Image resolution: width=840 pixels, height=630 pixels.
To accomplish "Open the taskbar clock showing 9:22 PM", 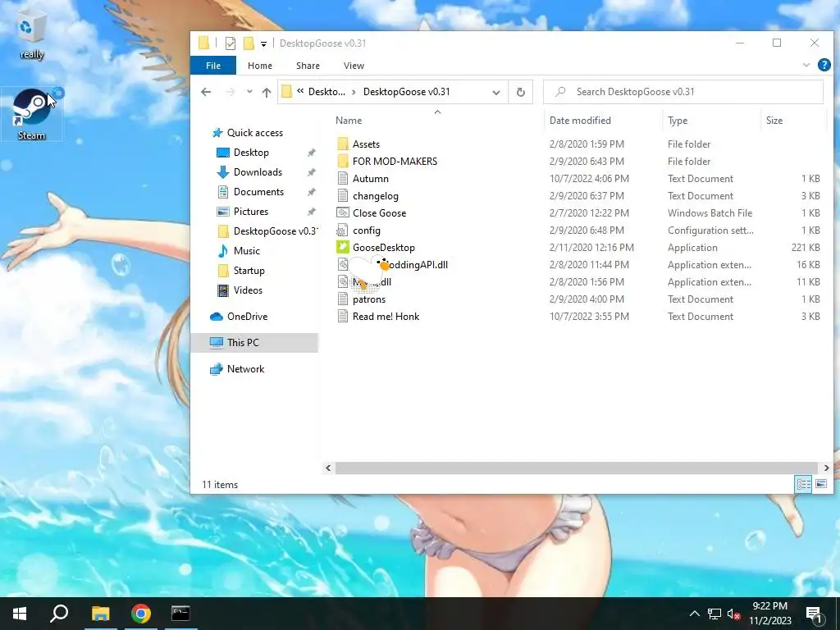I will click(769, 614).
